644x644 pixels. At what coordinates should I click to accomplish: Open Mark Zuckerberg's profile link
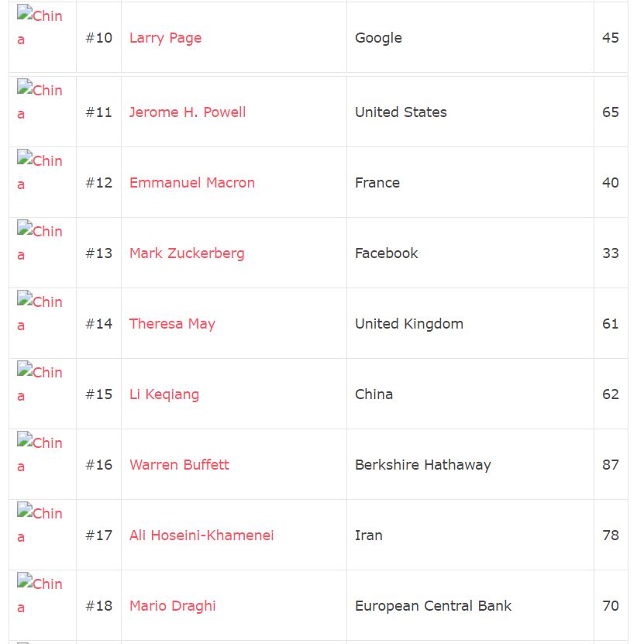pos(187,253)
